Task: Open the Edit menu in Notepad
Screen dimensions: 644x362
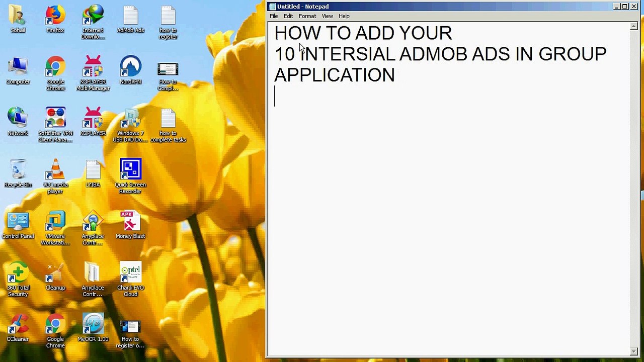Action: tap(288, 16)
